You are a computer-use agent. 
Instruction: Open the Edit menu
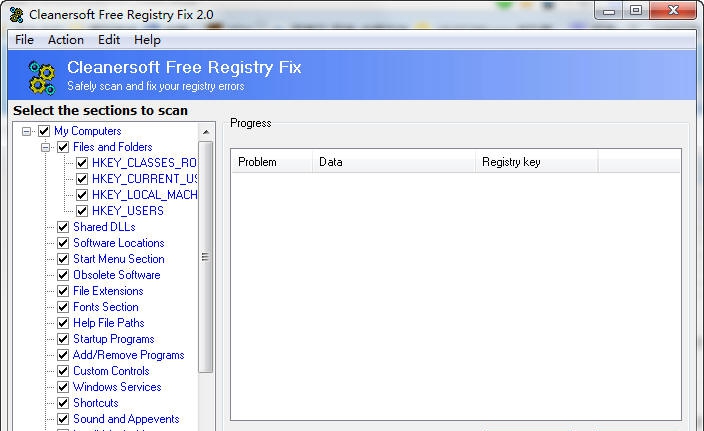[109, 40]
